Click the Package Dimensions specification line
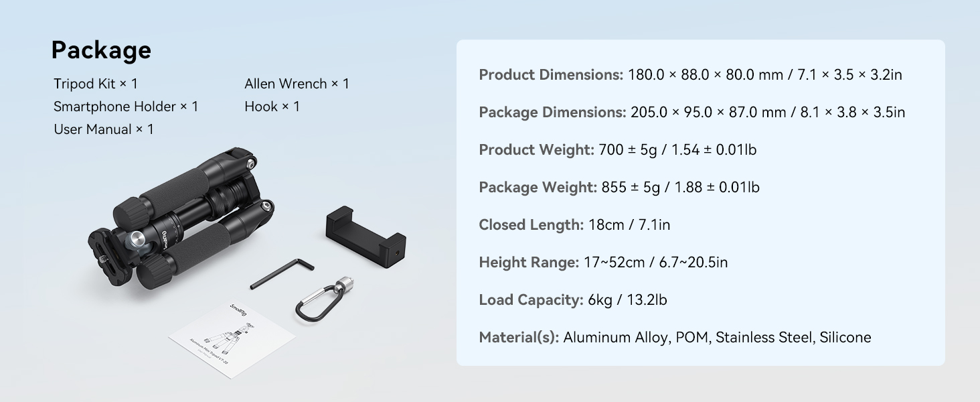Screen dimensions: 980x402 click(691, 112)
